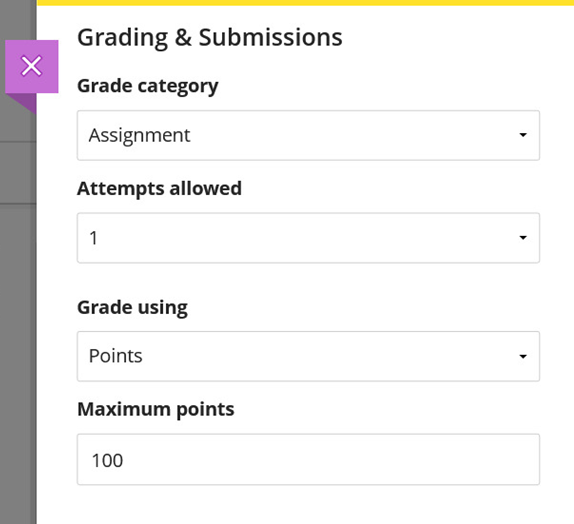The height and width of the screenshot is (524, 574).
Task: Click the folded purple ribbon corner under X
Action: pyautogui.click(x=21, y=103)
